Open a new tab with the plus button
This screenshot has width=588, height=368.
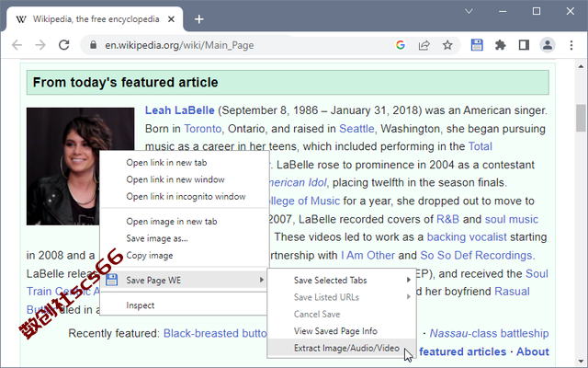199,19
